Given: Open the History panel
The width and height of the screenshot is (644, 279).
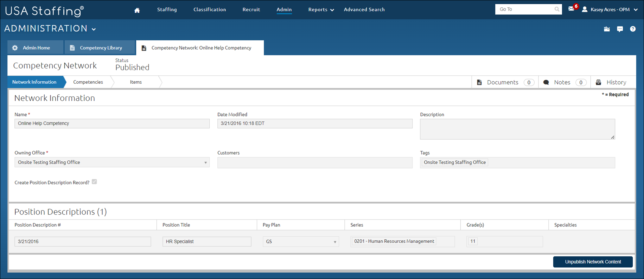Looking at the screenshot, I should tap(613, 82).
